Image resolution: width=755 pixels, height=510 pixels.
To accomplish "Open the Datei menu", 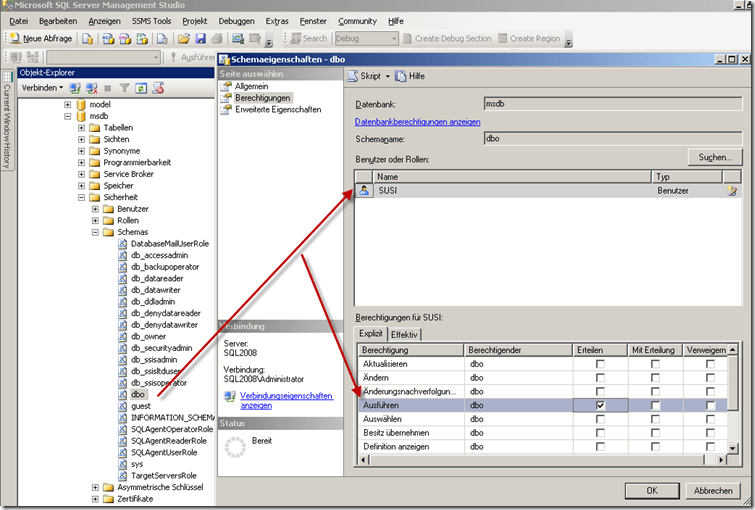I will [x=19, y=21].
